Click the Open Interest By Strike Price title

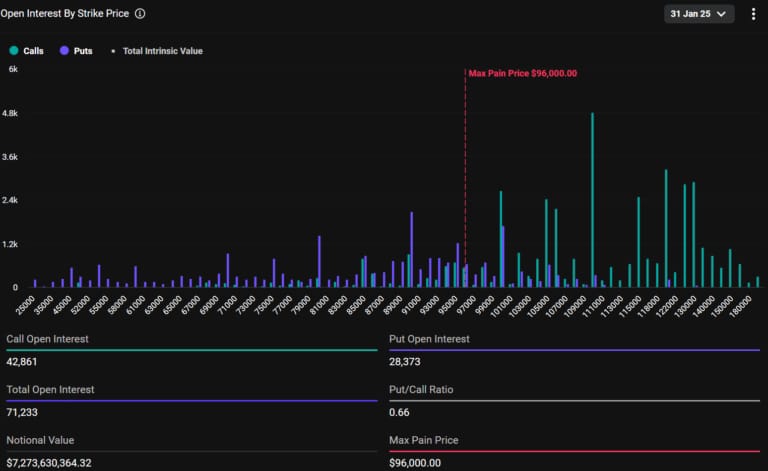click(64, 14)
